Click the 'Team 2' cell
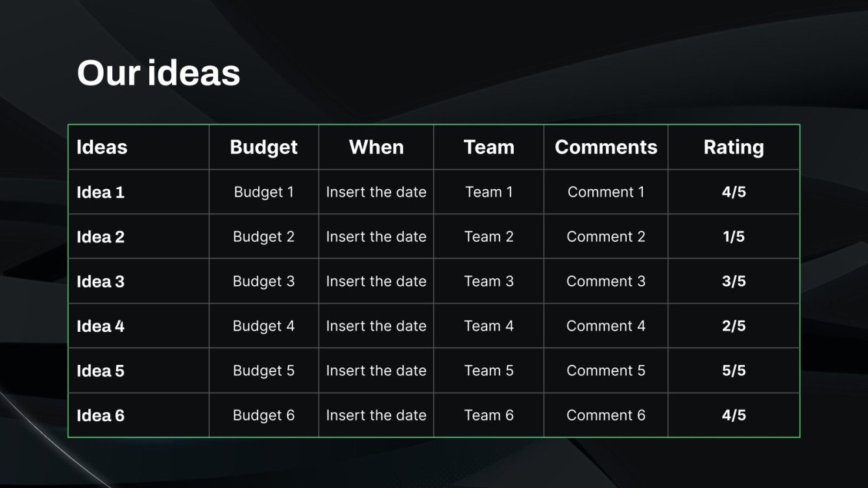 coord(488,237)
